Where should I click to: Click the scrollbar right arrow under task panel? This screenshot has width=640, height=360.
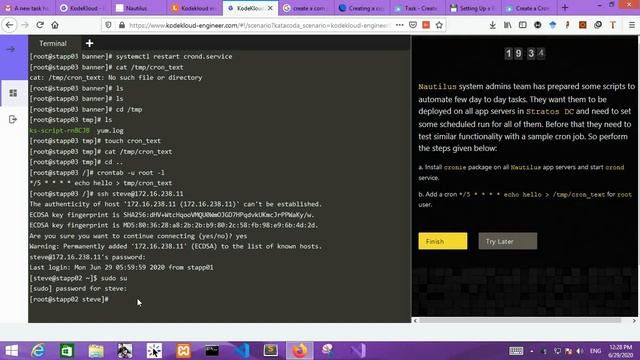tap(634, 320)
